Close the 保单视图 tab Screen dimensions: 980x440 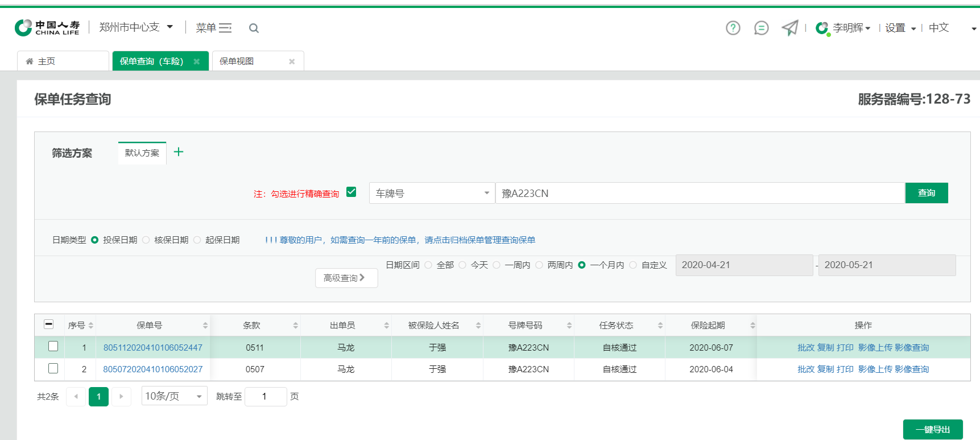(292, 61)
